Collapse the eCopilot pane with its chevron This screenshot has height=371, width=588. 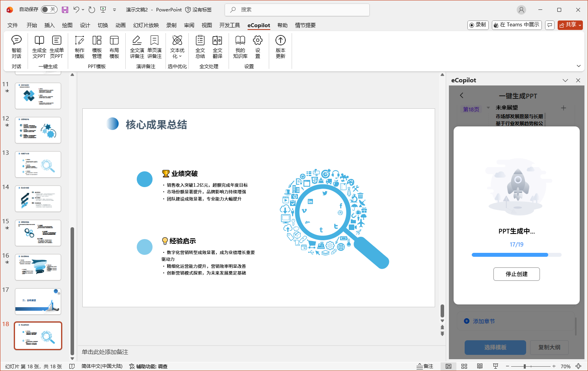pyautogui.click(x=566, y=80)
